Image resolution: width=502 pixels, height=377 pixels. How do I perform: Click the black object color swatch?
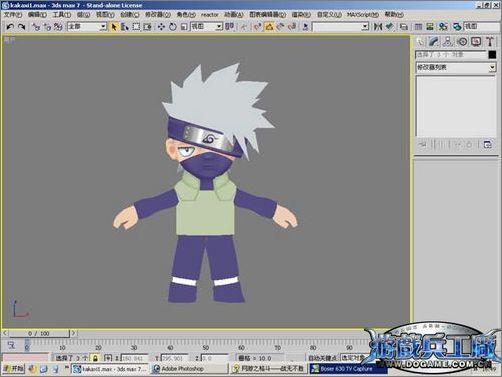click(492, 55)
